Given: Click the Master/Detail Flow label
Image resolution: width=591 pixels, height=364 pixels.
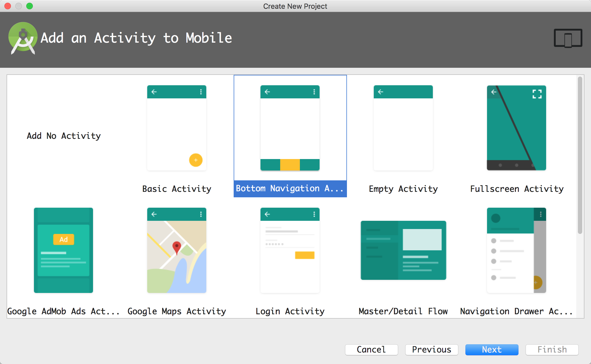Looking at the screenshot, I should pyautogui.click(x=403, y=311).
